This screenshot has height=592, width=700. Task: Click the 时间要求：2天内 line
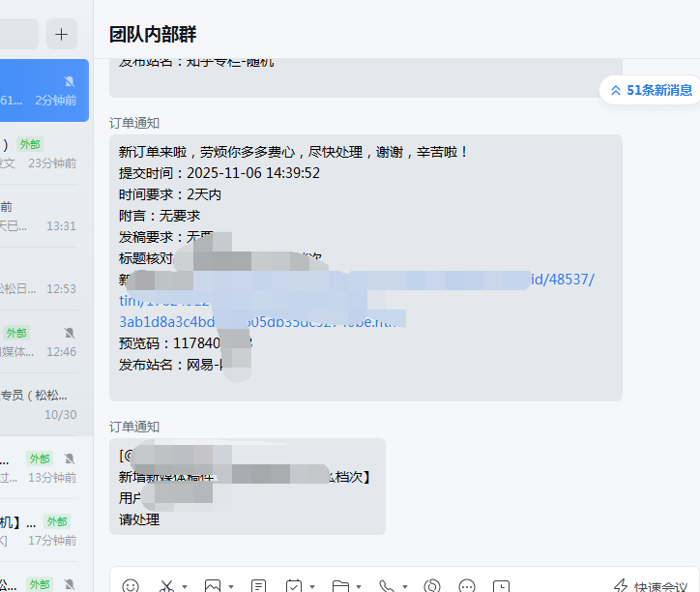pos(169,194)
